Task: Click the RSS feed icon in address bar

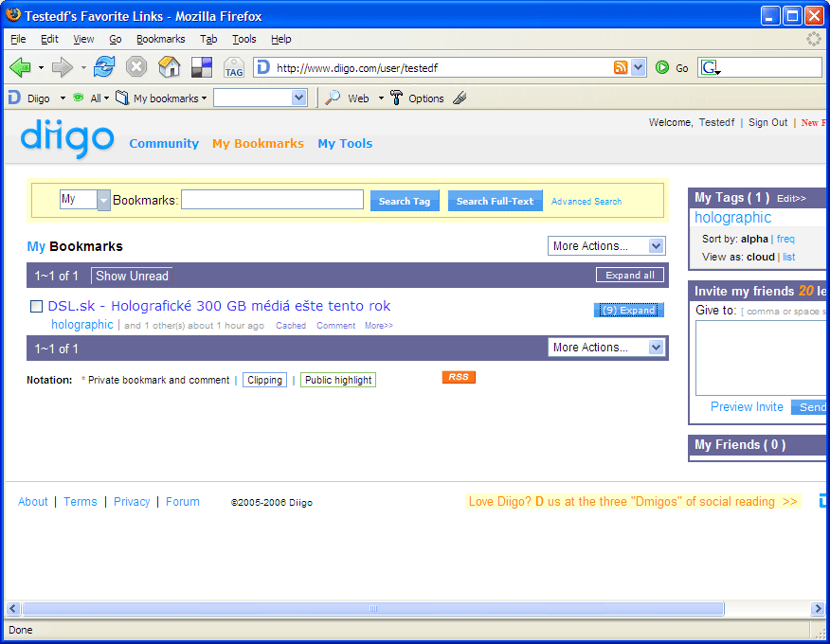Action: point(621,67)
